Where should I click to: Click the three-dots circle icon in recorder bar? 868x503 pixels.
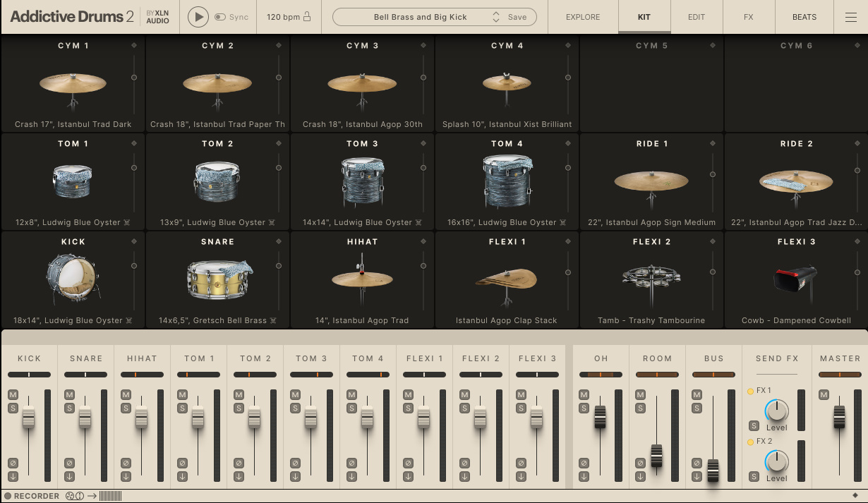(x=80, y=496)
